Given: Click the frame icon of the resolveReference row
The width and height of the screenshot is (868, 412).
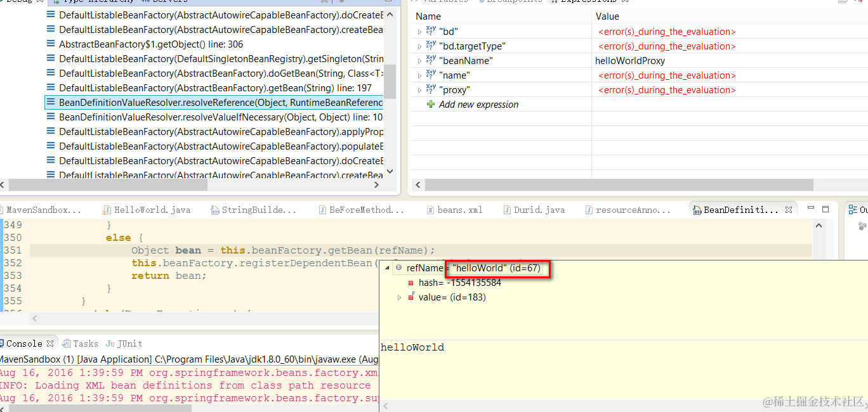Looking at the screenshot, I should click(x=51, y=103).
